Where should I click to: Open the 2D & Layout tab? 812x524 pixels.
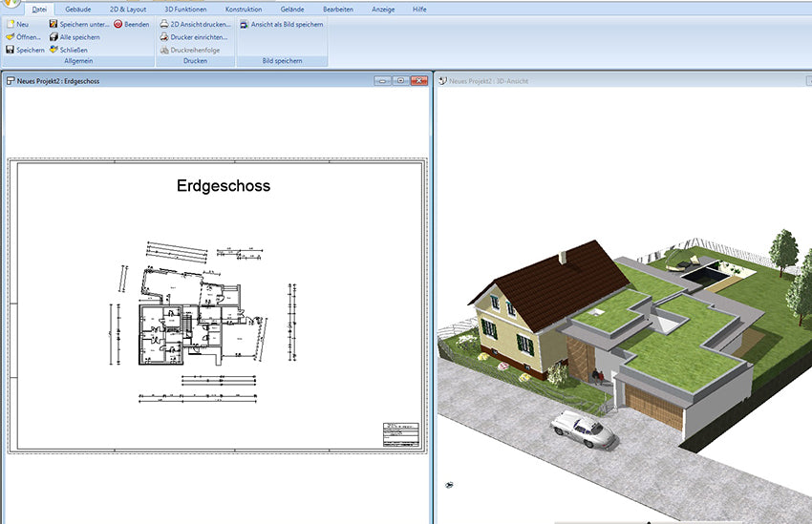tap(128, 9)
